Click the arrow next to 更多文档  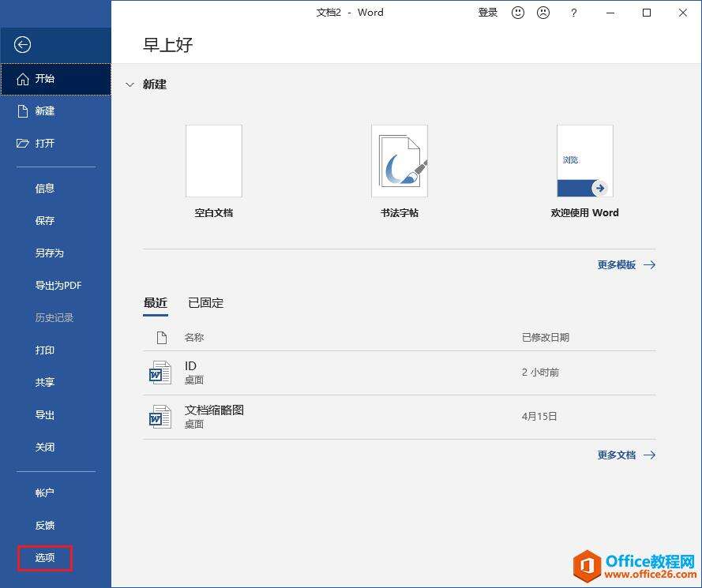(x=649, y=455)
